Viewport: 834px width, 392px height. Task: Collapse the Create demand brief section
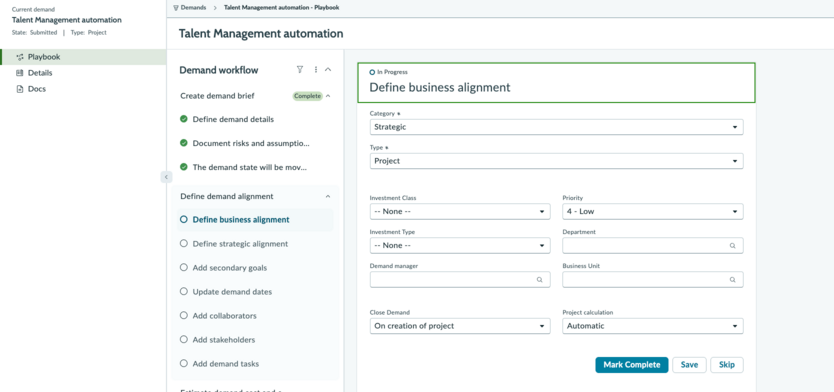click(x=328, y=96)
